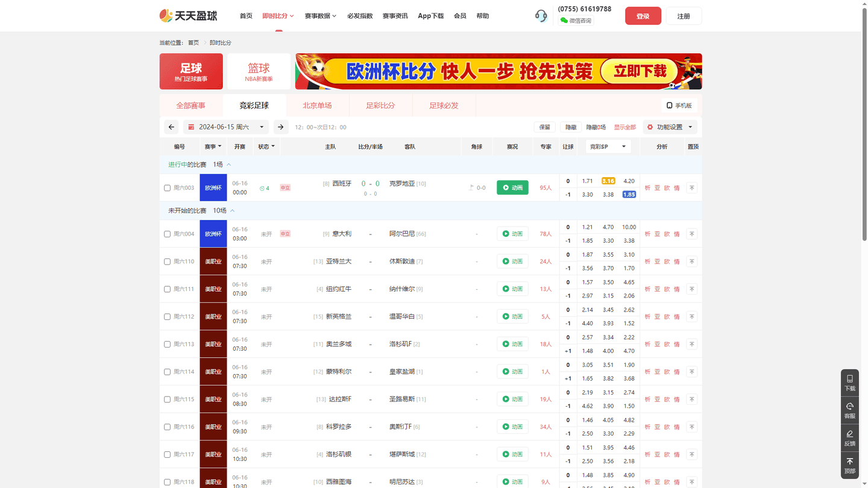Select the 篮球 NBA新赛季 tab
The height and width of the screenshot is (488, 868).
click(259, 72)
